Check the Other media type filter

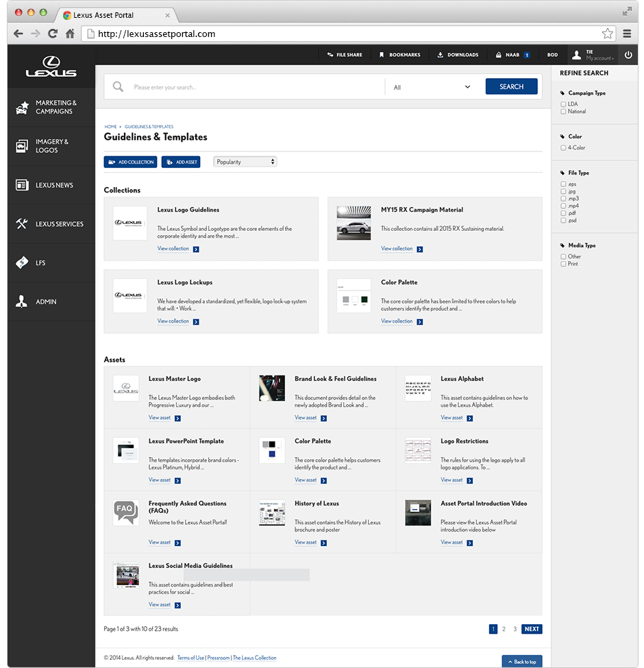tap(563, 256)
